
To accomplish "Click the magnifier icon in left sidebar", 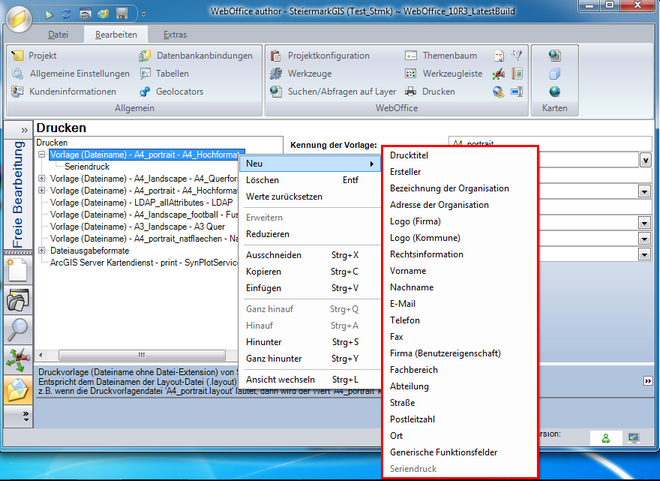I will click(x=17, y=329).
